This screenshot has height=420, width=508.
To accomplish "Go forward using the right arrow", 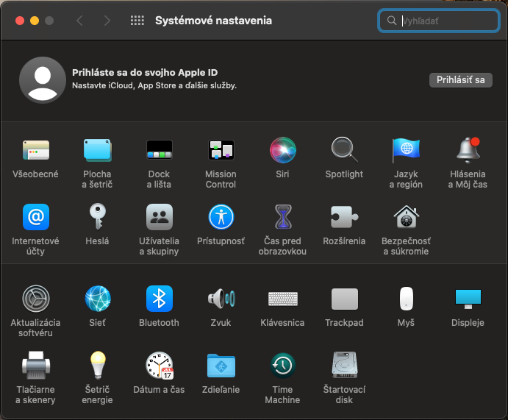I will (x=107, y=21).
